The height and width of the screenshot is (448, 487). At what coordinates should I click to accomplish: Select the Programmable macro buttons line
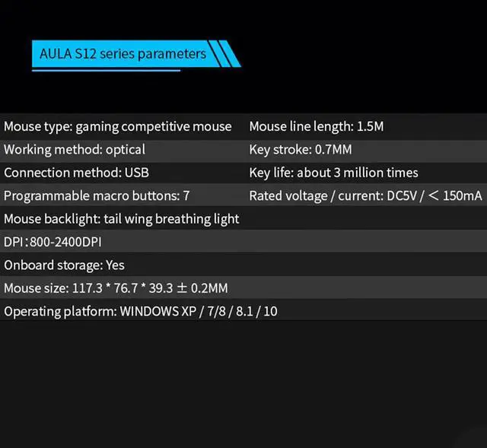pos(97,195)
